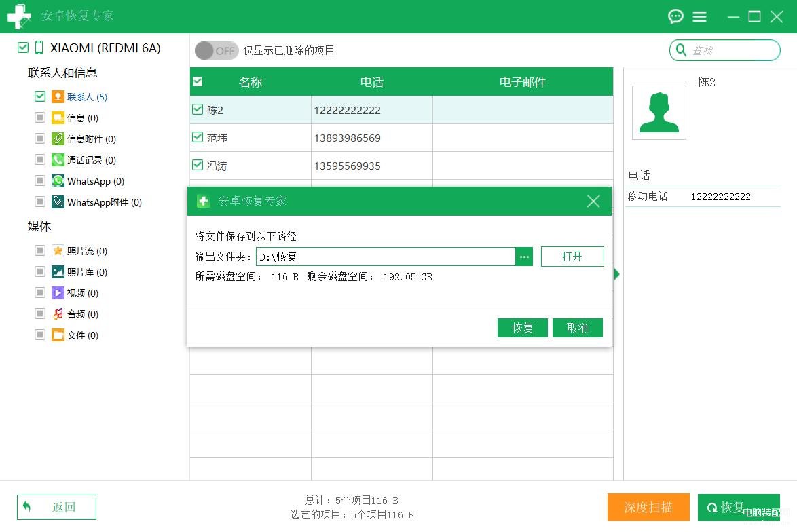Screen dimensions: 797x532
Task: Click 取消 to cancel the dialog
Action: click(x=578, y=328)
